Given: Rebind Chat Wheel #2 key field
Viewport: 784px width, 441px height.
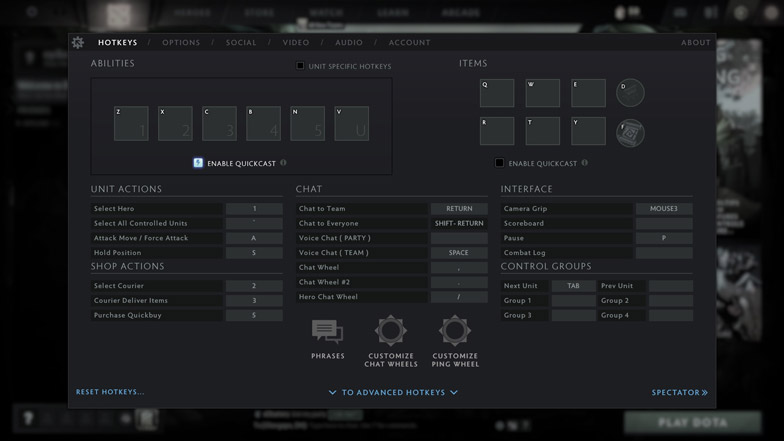Looking at the screenshot, I should click(x=459, y=282).
